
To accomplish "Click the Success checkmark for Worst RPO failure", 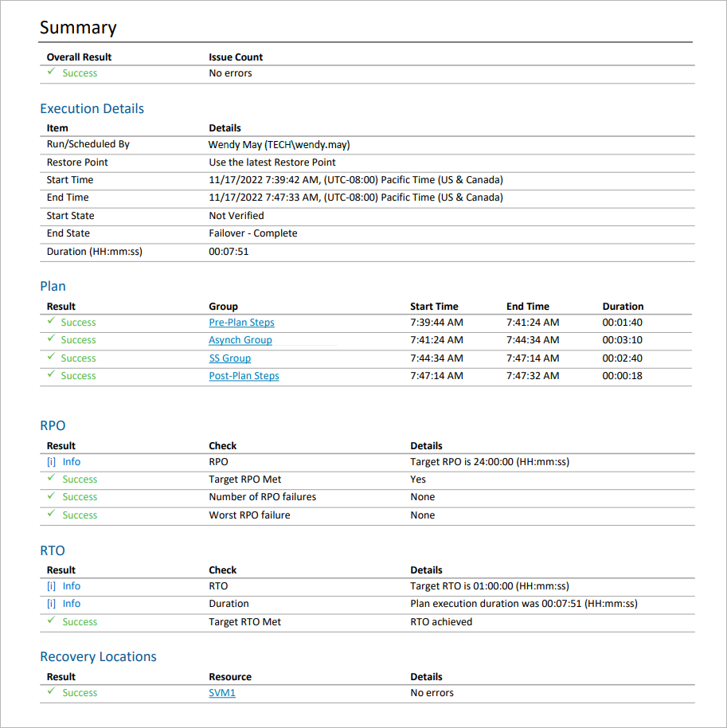I will click(51, 515).
